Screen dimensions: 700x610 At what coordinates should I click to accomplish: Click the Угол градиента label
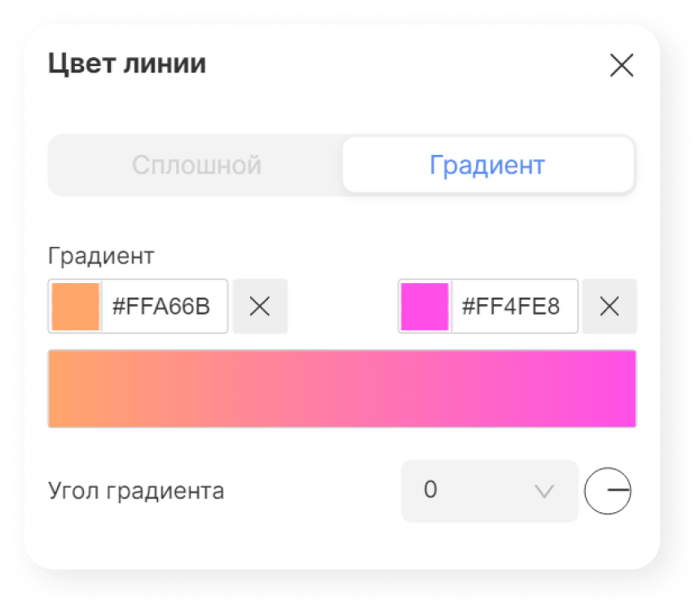[x=136, y=491]
